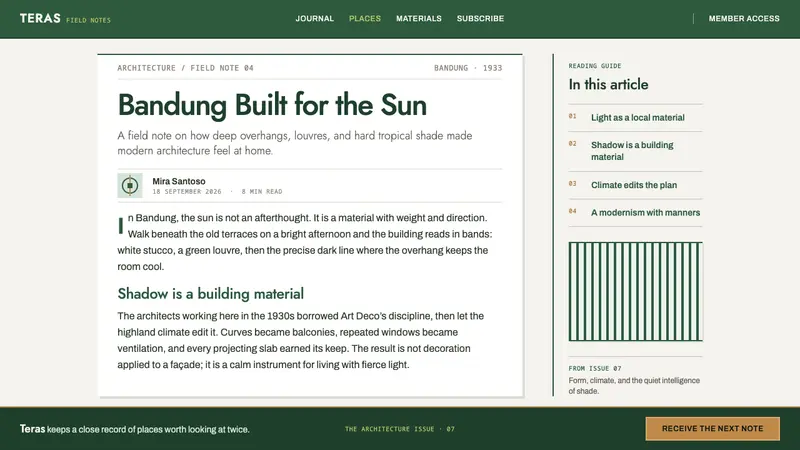
Task: Click the Bandung · 1933 label
Action: (x=468, y=68)
